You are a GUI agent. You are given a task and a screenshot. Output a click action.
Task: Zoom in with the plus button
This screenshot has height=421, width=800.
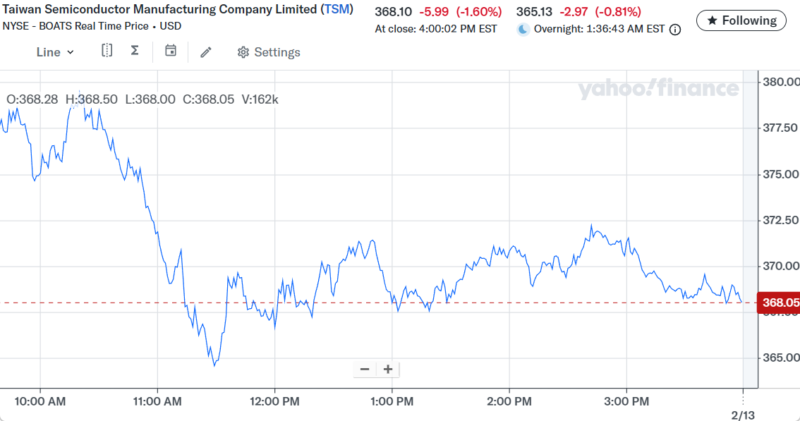click(x=388, y=369)
